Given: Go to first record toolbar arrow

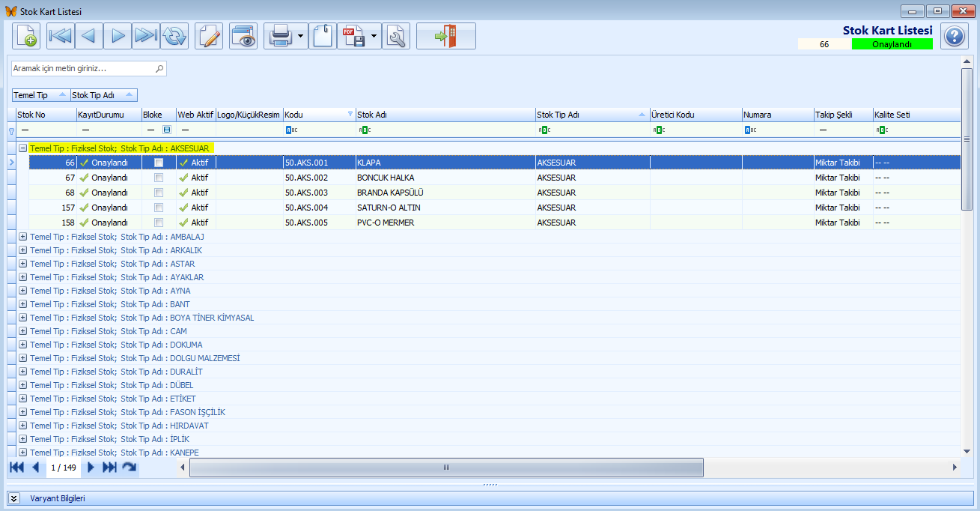Looking at the screenshot, I should pyautogui.click(x=61, y=36).
